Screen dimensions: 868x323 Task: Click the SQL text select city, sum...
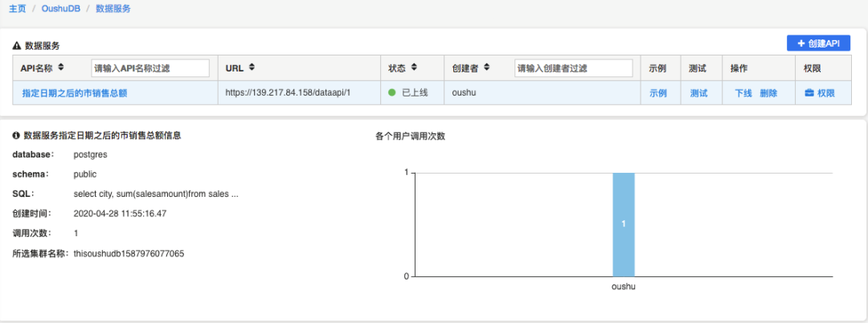click(156, 194)
